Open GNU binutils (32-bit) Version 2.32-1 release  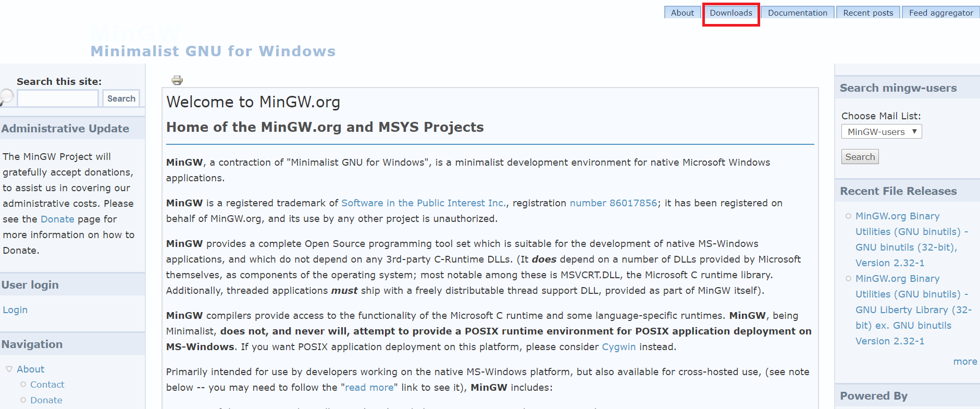click(x=911, y=239)
